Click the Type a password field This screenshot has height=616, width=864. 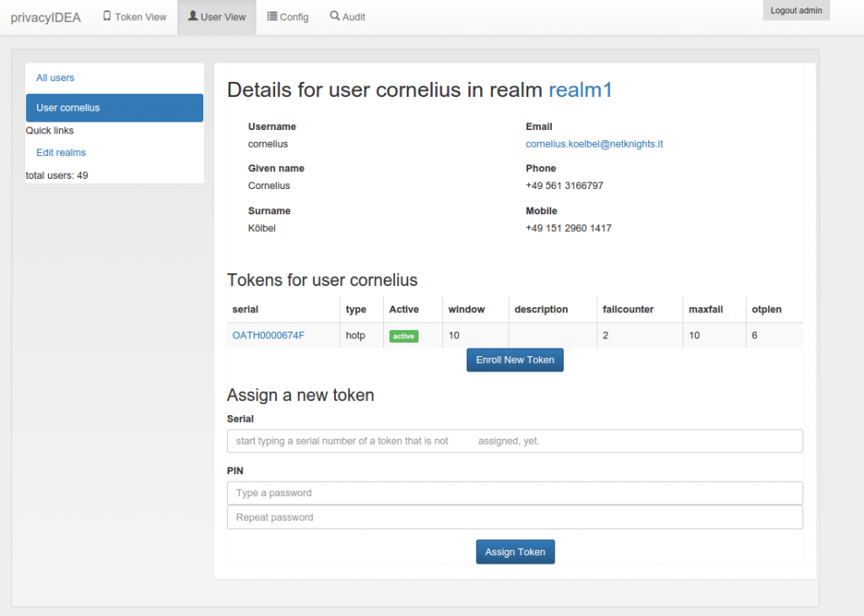tap(515, 493)
